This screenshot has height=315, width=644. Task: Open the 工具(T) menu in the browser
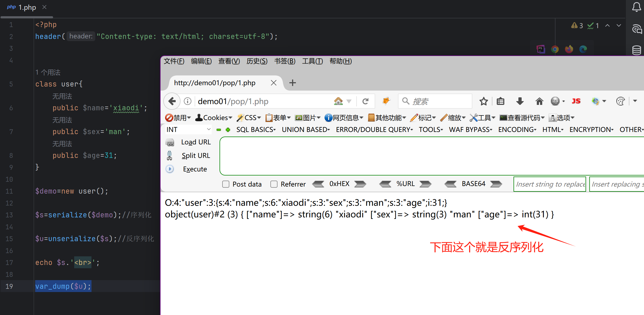312,61
